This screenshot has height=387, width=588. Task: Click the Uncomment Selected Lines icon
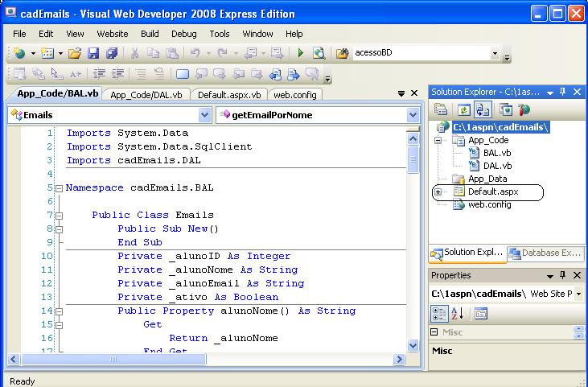pyautogui.click(x=159, y=73)
